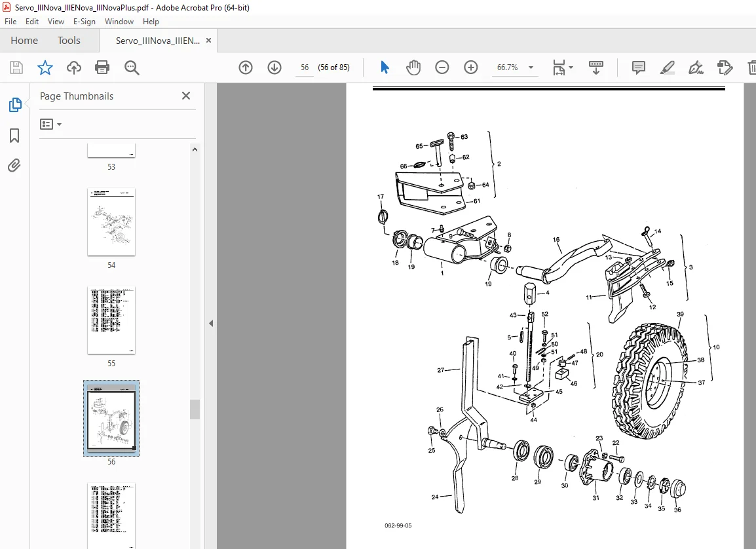The image size is (756, 549).
Task: Click thumbnail scrollbar up arrow
Action: click(195, 149)
